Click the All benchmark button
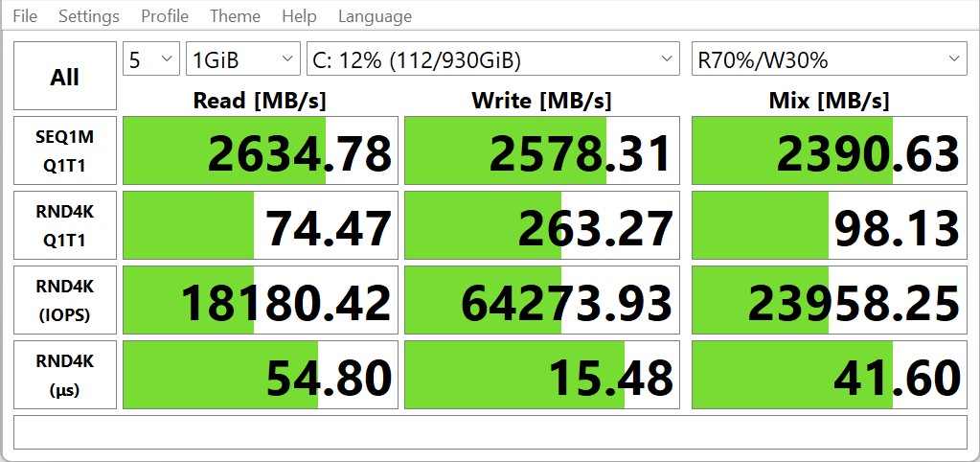 (x=64, y=77)
